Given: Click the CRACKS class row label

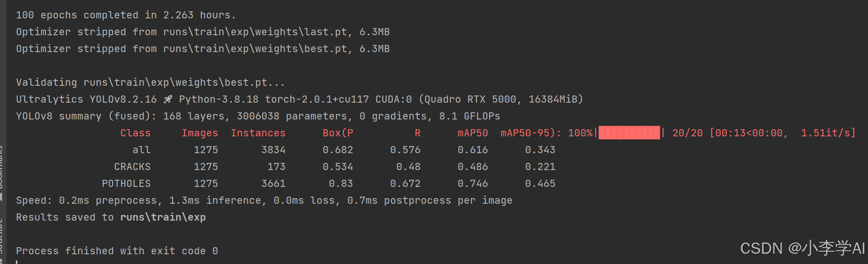Looking at the screenshot, I should pos(132,166).
